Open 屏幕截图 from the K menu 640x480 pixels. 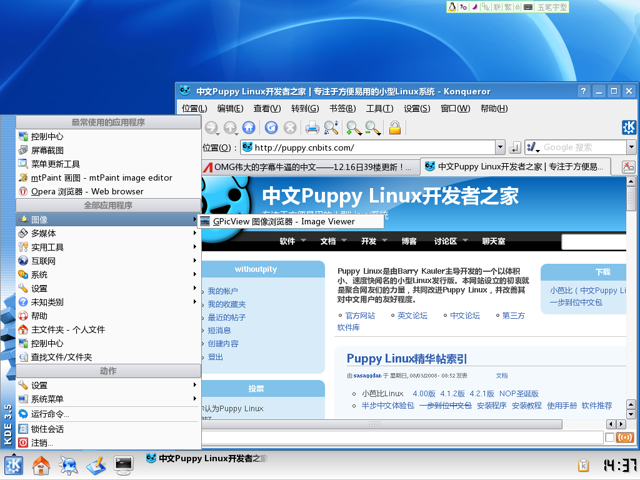point(108,150)
